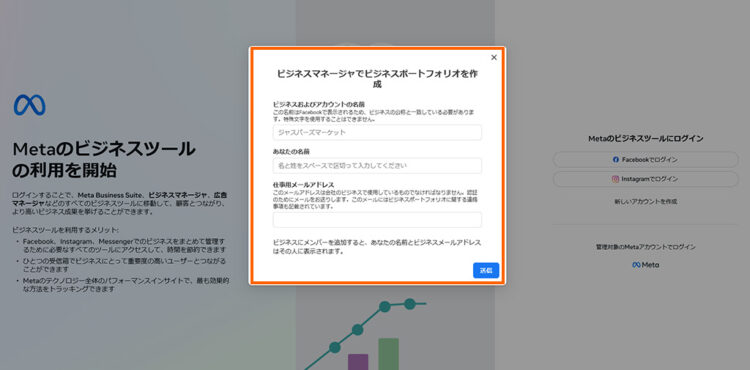Screen dimensions: 750x370
Task: Click the green bar in the chart illustration
Action: pos(388,354)
